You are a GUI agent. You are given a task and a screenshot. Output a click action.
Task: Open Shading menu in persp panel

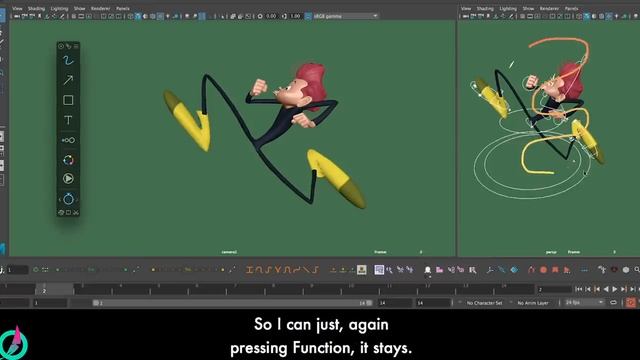[485, 8]
